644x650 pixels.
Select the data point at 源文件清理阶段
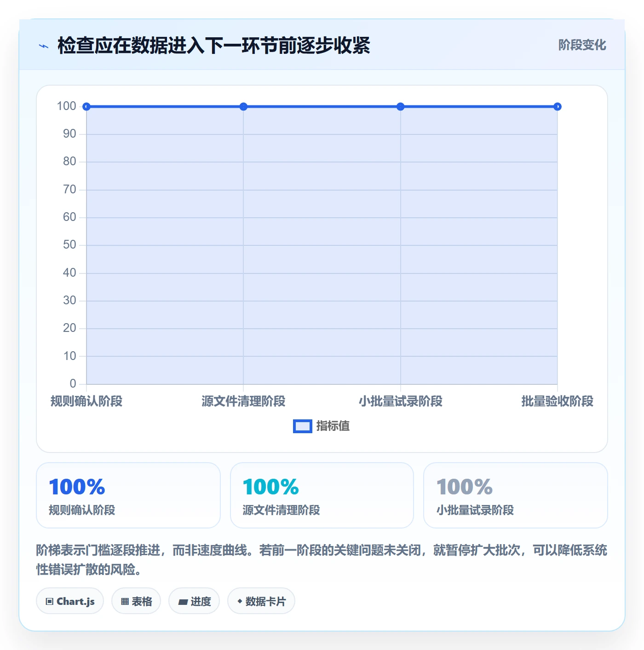pos(243,107)
